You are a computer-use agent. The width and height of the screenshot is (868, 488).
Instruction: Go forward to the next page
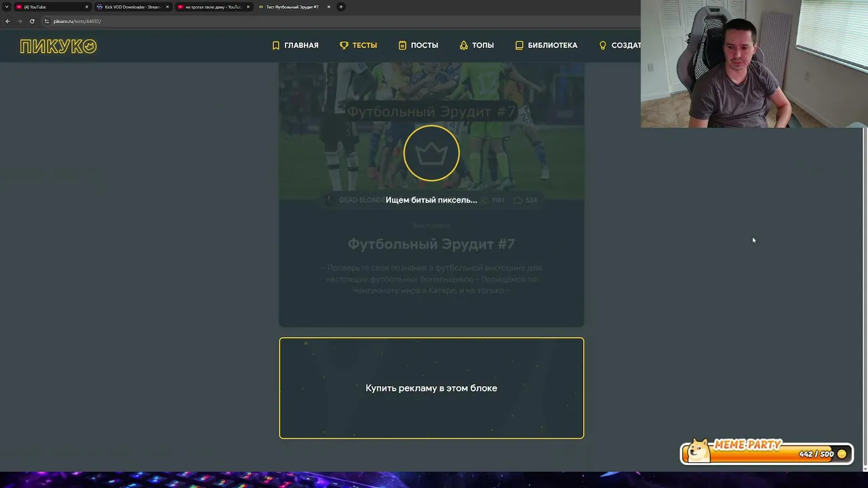click(20, 21)
